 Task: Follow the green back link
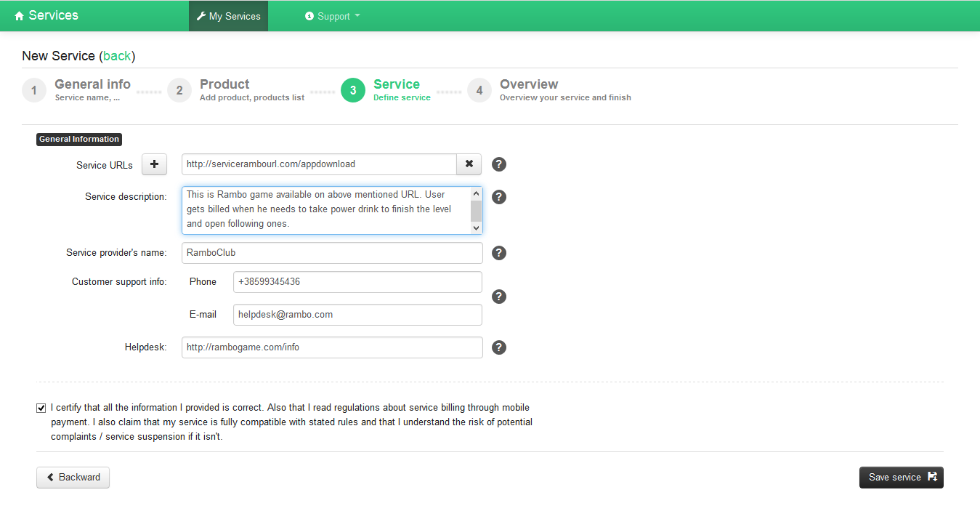(117, 56)
